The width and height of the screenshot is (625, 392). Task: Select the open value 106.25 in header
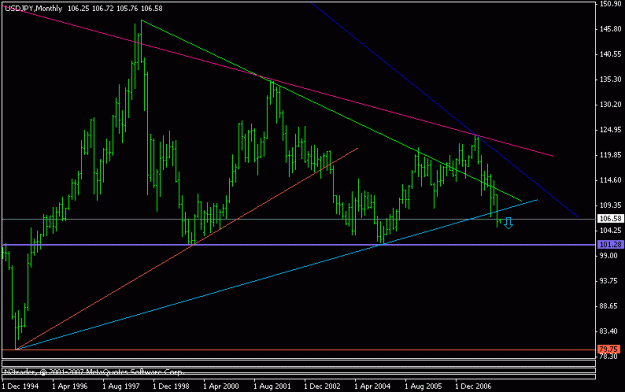tap(78, 8)
